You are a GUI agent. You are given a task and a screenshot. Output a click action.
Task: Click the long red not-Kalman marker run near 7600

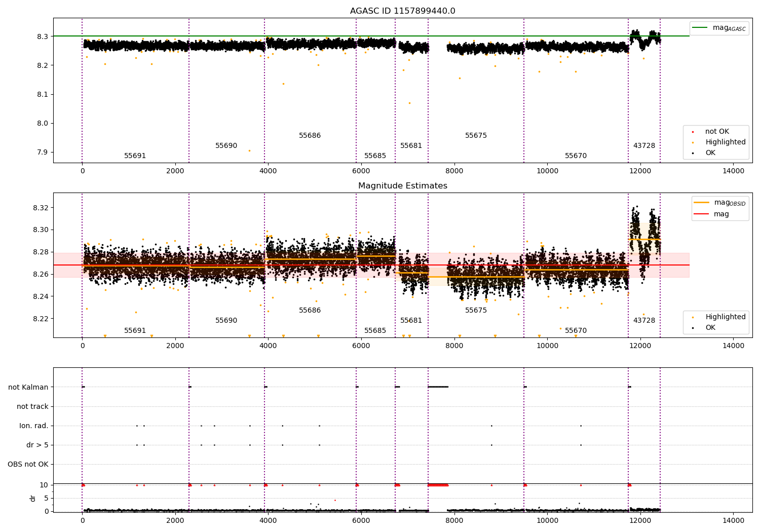(438, 485)
